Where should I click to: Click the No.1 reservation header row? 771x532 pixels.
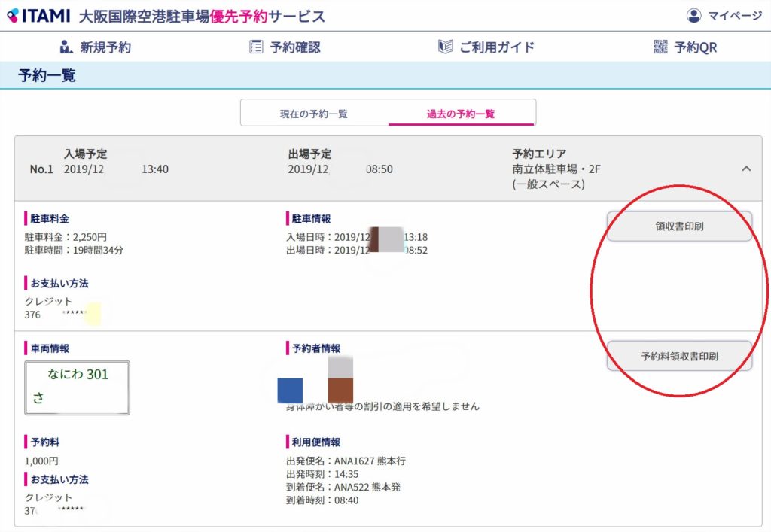click(376, 169)
